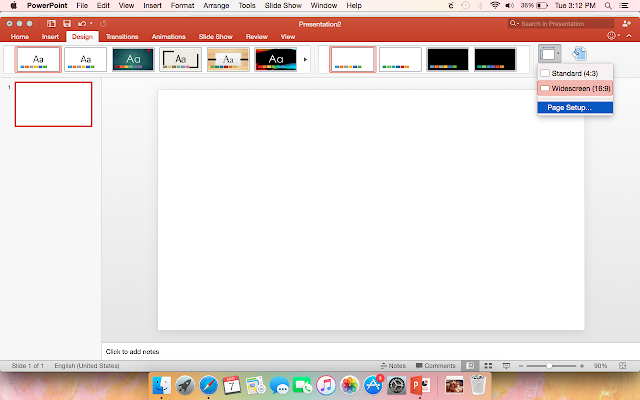Select the wood texture theme thumbnail

(x=228, y=60)
